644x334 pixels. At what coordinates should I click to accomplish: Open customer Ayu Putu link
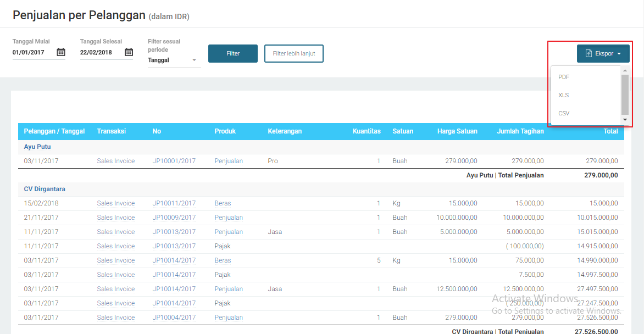point(37,147)
